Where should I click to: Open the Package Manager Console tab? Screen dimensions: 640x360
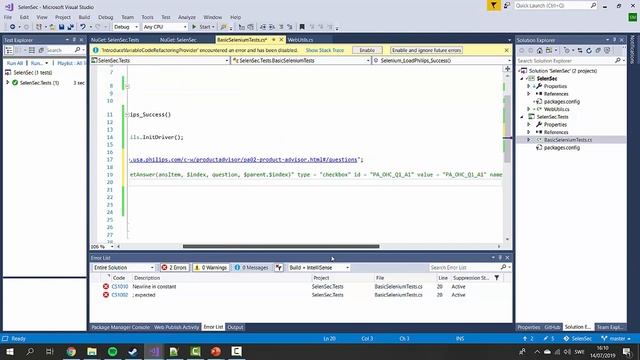click(x=120, y=327)
